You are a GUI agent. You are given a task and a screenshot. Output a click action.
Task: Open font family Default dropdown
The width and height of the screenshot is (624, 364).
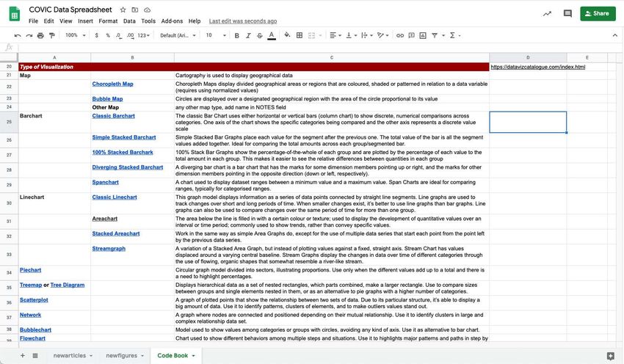[178, 35]
